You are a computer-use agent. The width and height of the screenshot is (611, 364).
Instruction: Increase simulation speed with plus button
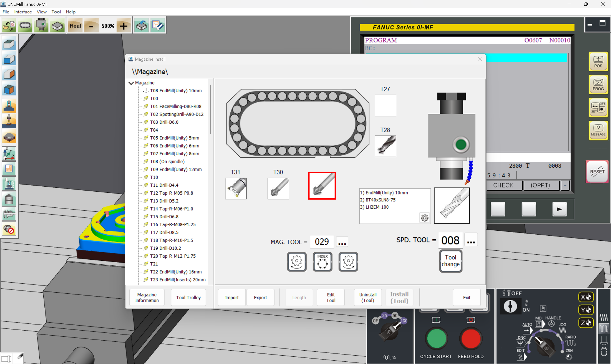point(124,26)
